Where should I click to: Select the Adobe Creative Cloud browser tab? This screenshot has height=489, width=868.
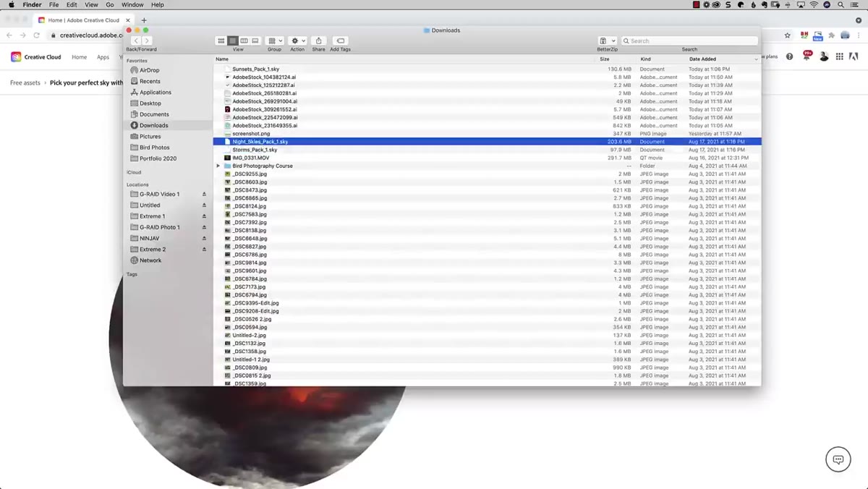83,20
